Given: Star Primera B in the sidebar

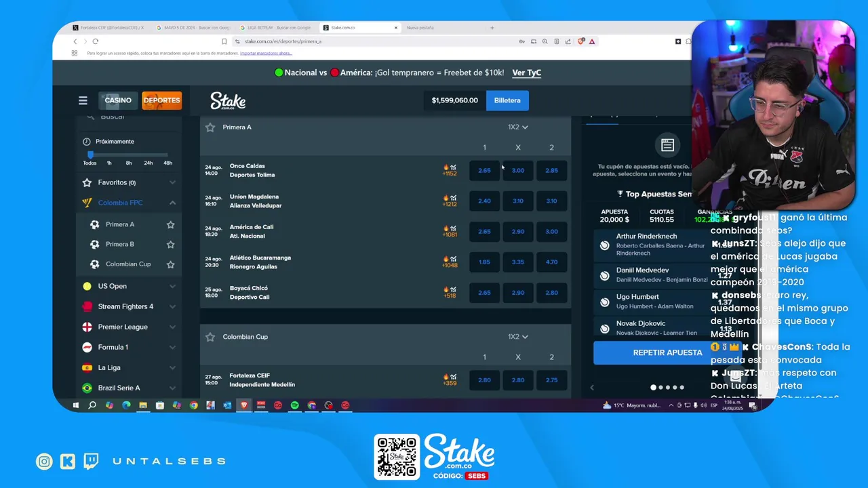Looking at the screenshot, I should pyautogui.click(x=170, y=244).
